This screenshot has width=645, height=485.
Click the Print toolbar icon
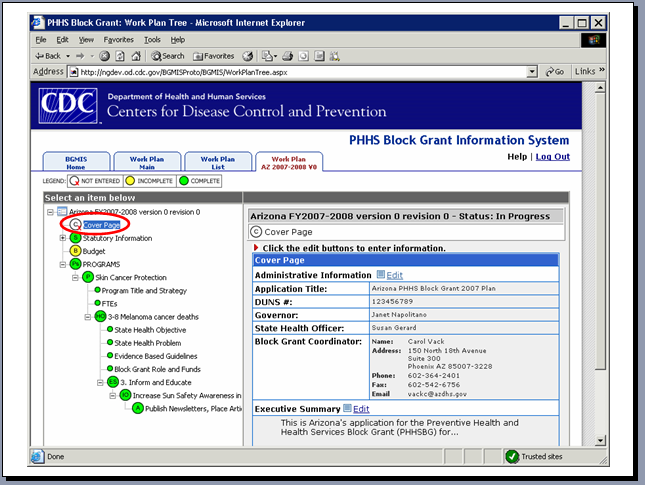tap(288, 56)
